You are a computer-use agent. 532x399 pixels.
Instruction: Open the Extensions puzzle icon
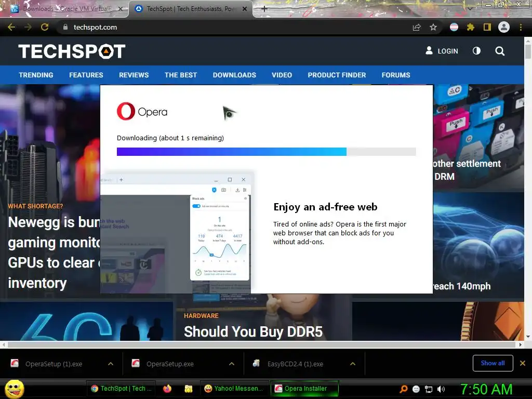pos(470,27)
